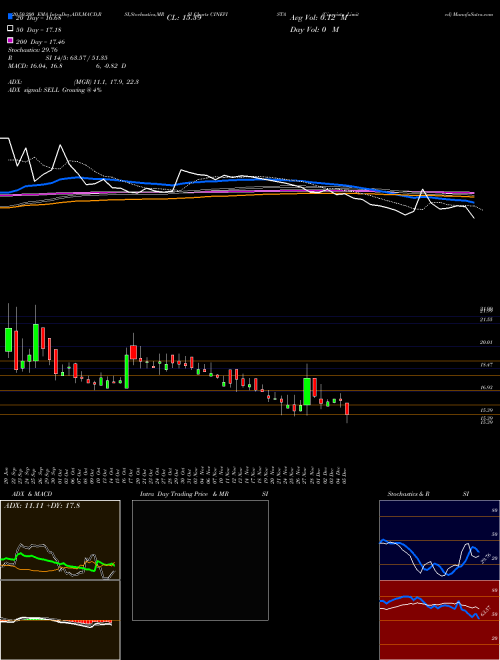Click the blue 20 Day legend swatch
This screenshot has width=500, height=660.
(11, 18)
